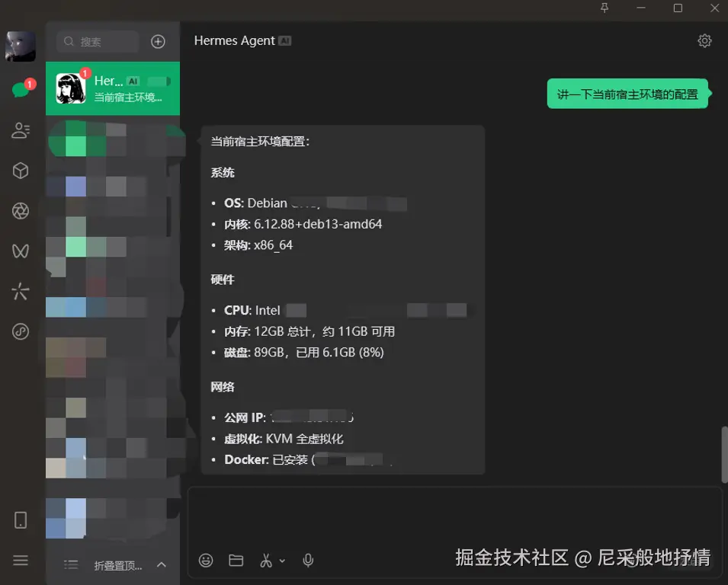
Task: Focus the 搜索 search field
Action: 98,42
